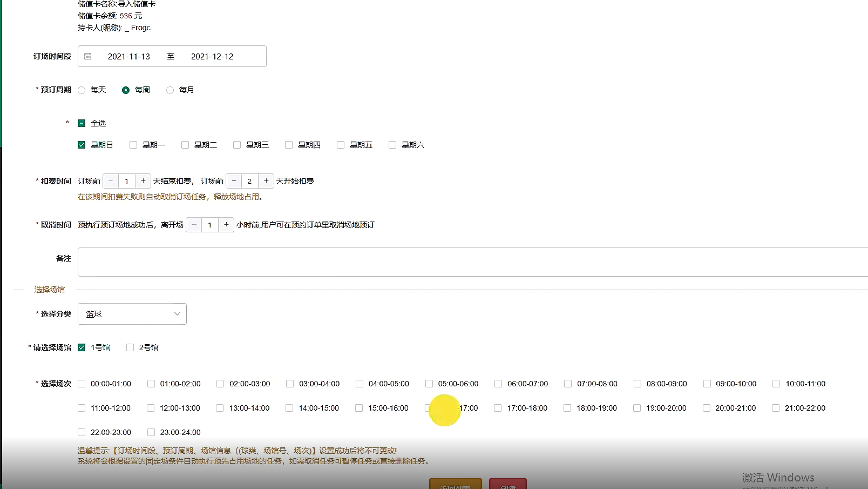Screen dimensions: 868x489
Task: Check the 星期三 weekday checkbox
Action: point(237,144)
